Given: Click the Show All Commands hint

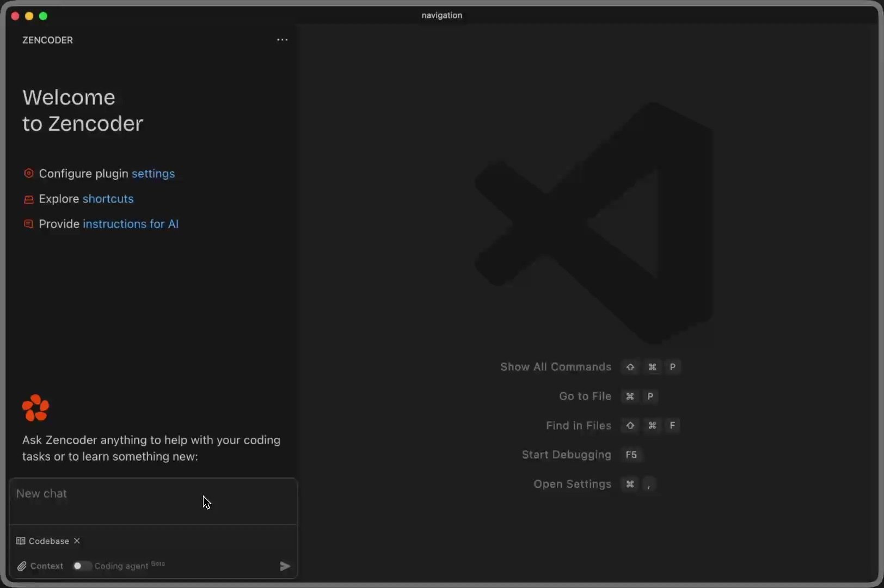Looking at the screenshot, I should tap(555, 367).
